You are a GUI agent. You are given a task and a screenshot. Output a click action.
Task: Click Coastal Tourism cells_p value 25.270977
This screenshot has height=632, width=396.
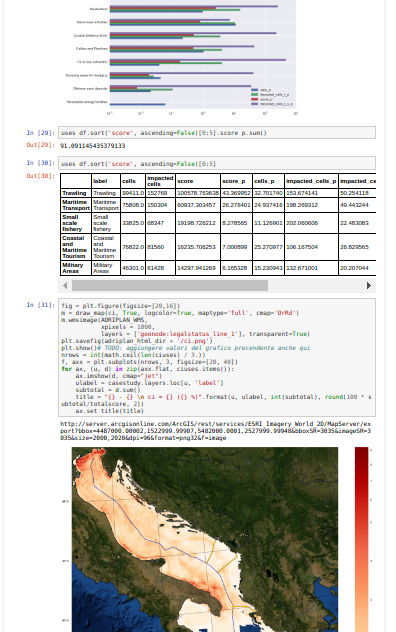coord(268,247)
